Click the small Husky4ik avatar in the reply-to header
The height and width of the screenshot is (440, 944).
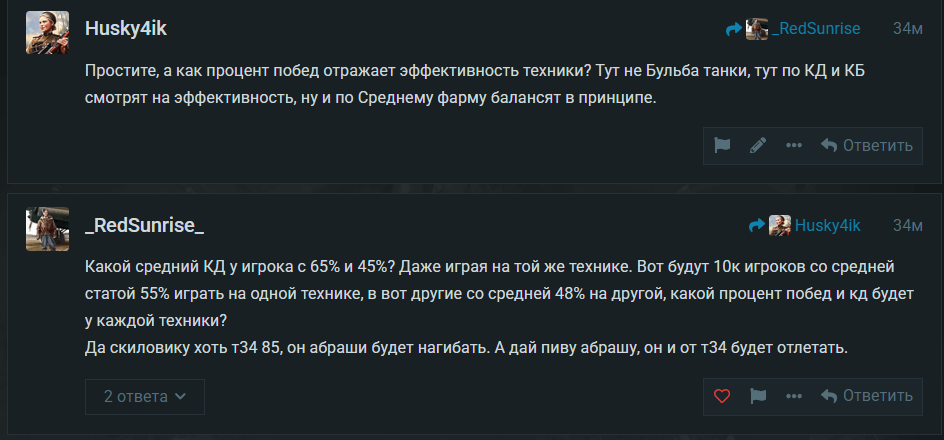click(780, 225)
